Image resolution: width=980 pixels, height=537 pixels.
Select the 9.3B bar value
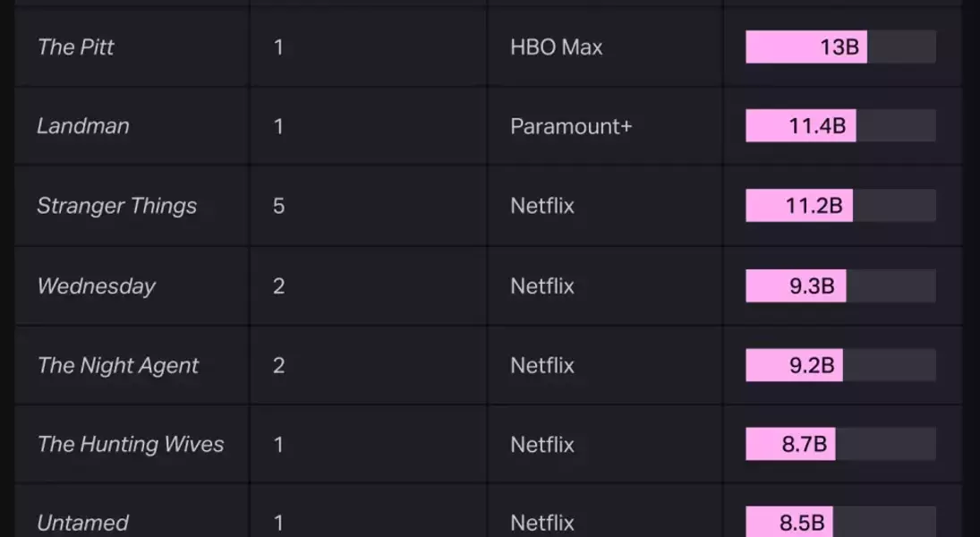796,286
